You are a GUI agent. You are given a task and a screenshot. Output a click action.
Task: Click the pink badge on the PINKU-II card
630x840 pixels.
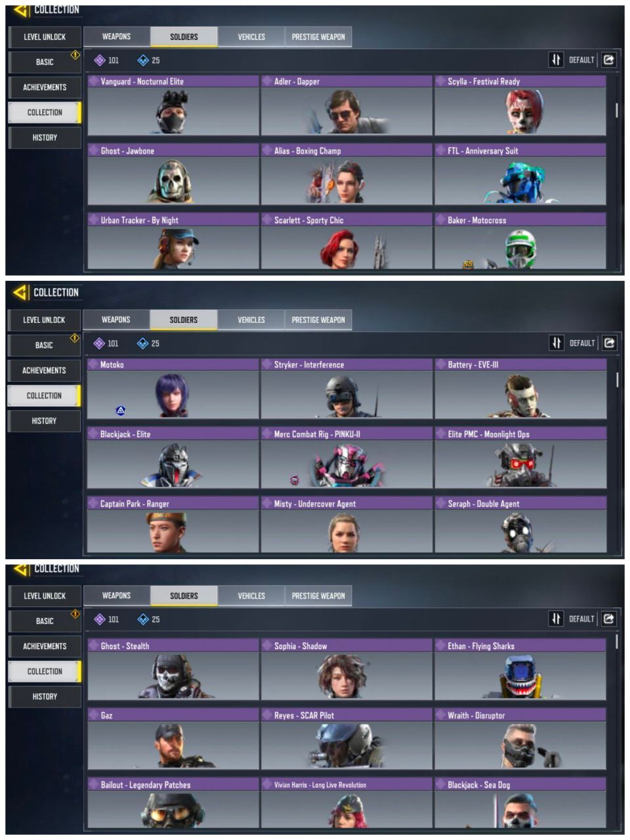click(294, 480)
